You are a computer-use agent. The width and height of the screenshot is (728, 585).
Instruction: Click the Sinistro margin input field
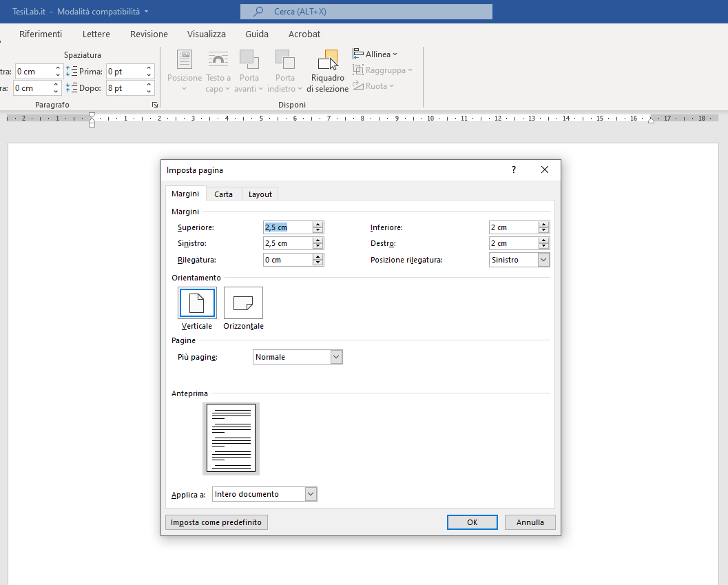point(287,243)
